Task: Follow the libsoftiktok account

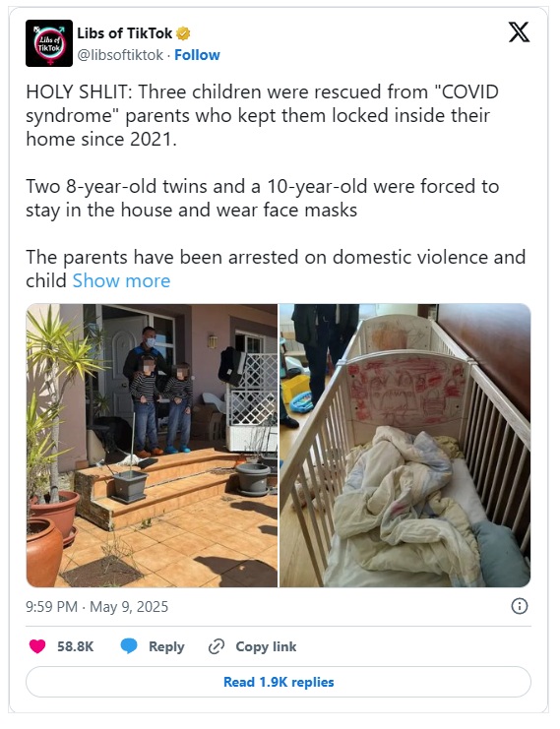Action: point(197,55)
